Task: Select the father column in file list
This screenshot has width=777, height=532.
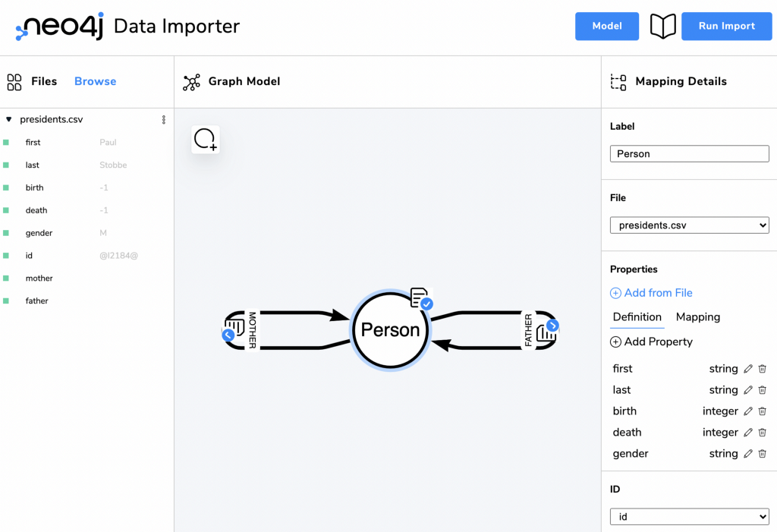Action: pyautogui.click(x=36, y=301)
